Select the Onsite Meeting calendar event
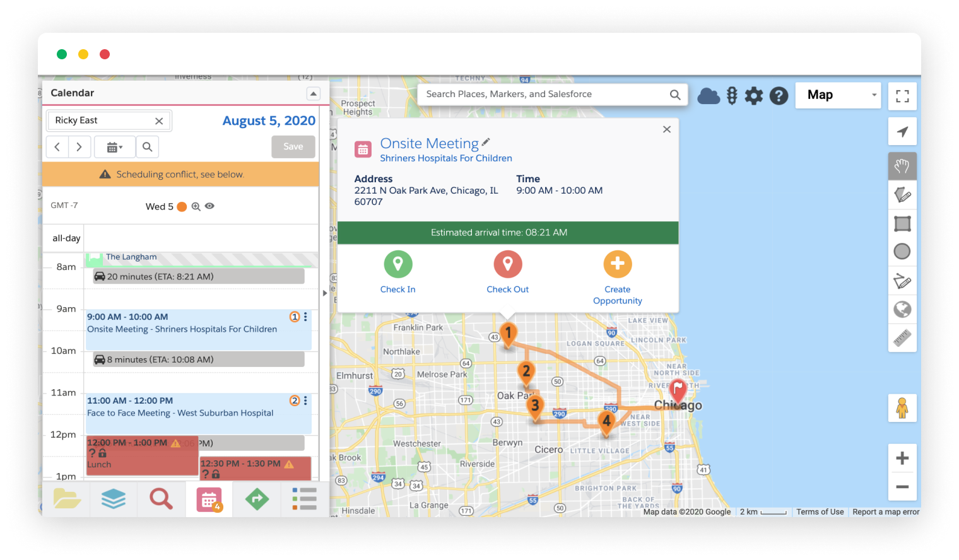959x560 pixels. 198,329
